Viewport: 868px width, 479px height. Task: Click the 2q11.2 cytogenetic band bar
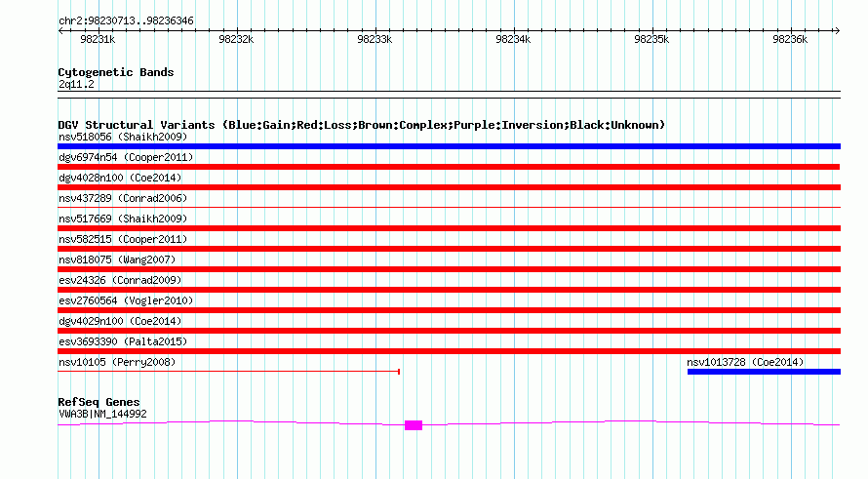tap(449, 95)
